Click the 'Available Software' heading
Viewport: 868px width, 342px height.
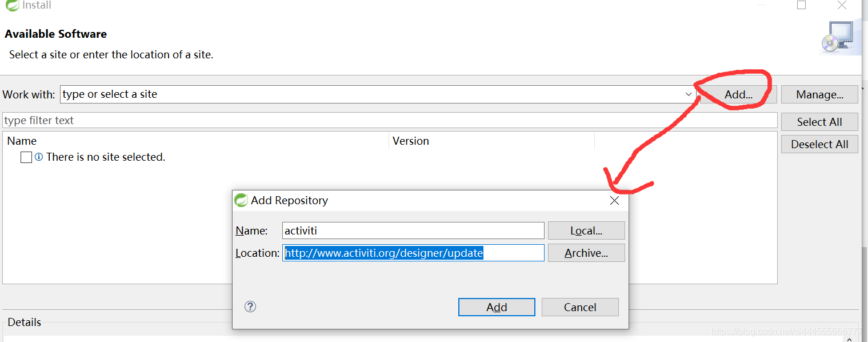tap(56, 34)
